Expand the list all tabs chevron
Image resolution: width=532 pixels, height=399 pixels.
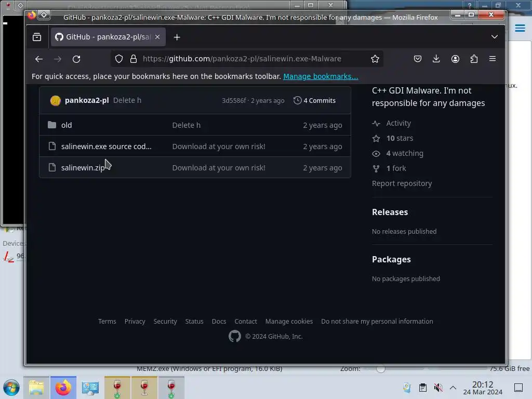[x=495, y=37]
